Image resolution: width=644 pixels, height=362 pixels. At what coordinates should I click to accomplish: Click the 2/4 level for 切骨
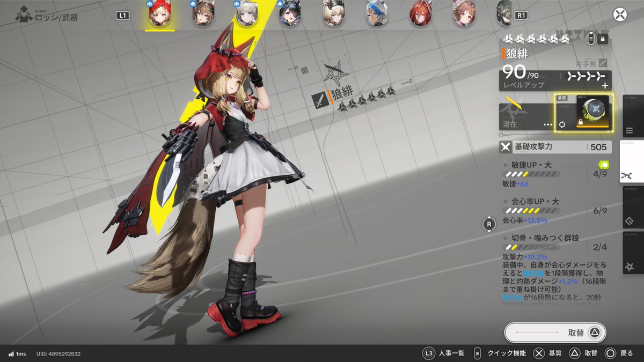click(600, 247)
